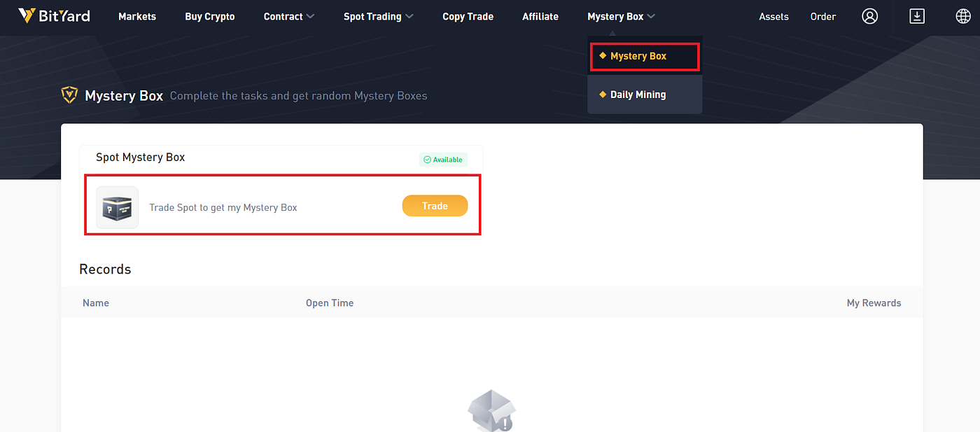Click the Records section heading

click(105, 269)
